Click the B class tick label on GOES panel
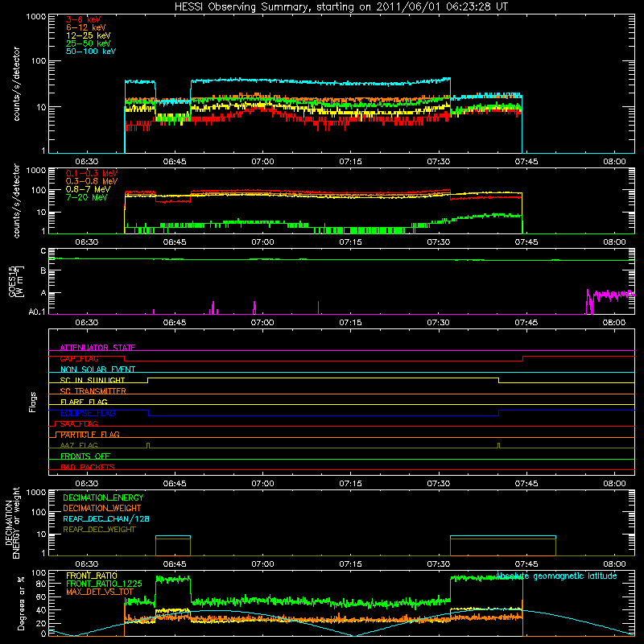Image resolution: width=644 pixels, height=644 pixels. click(43, 270)
